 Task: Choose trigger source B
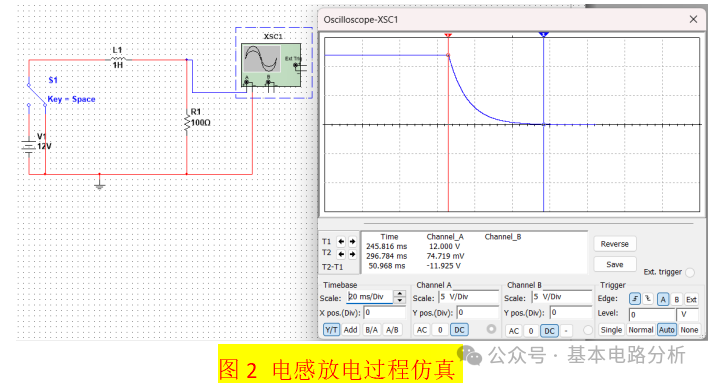676,299
